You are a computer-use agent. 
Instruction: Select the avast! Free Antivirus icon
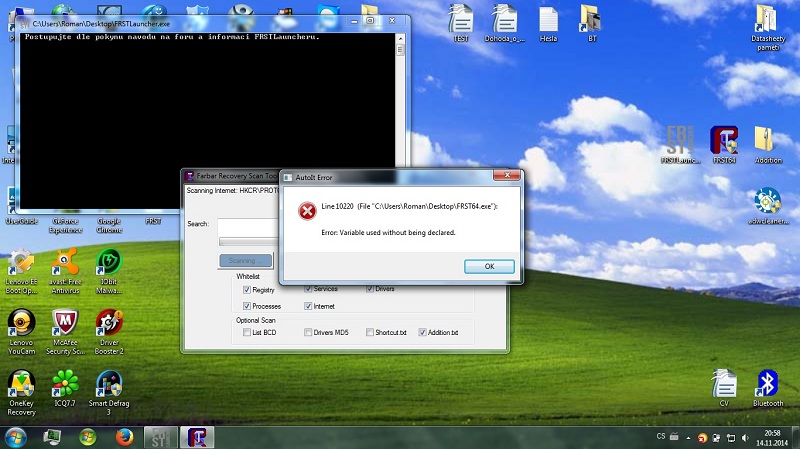tap(65, 271)
